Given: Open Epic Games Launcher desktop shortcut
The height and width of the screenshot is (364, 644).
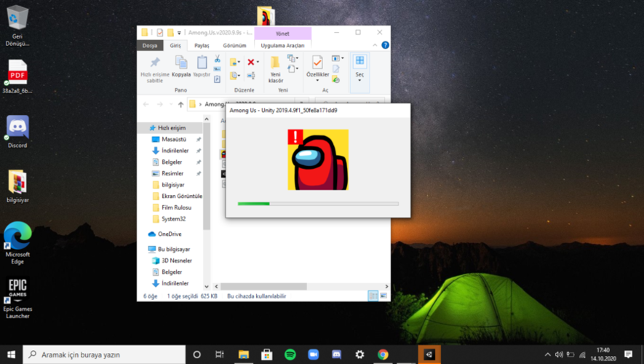Looking at the screenshot, I should click(x=17, y=298).
